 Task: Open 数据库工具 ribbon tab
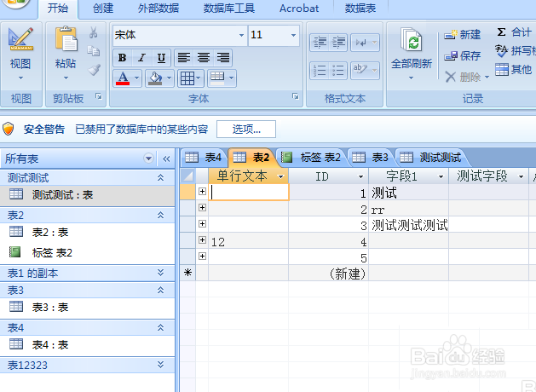(229, 9)
